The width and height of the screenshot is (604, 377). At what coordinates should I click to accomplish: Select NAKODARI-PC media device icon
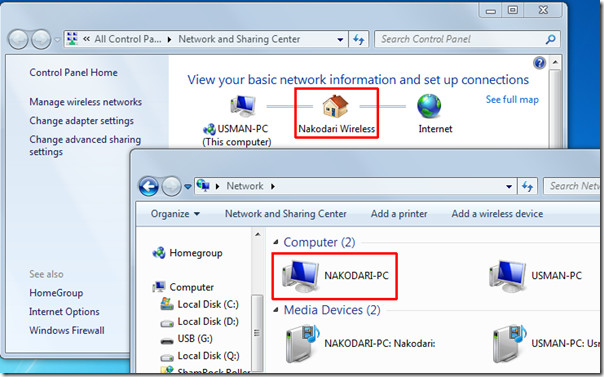click(303, 343)
